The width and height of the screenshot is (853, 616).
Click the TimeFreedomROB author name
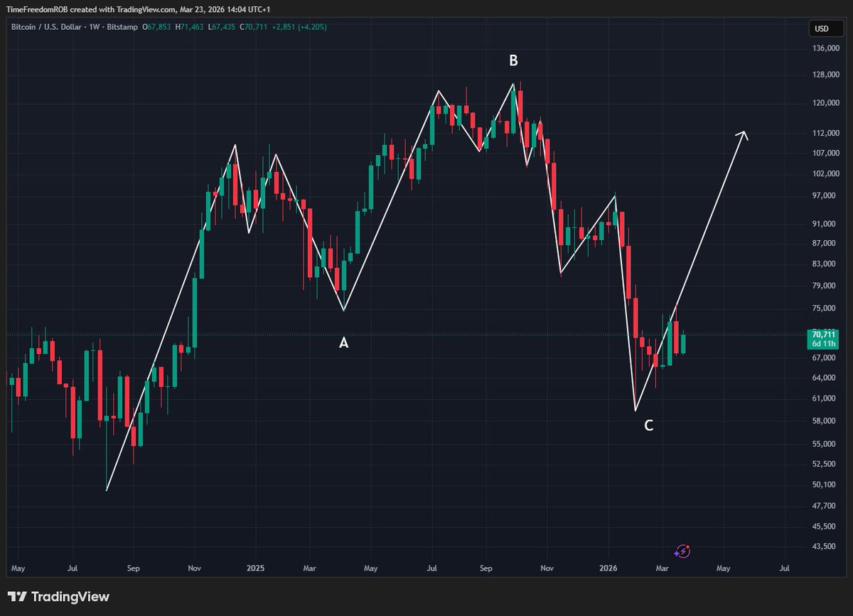[x=36, y=9]
